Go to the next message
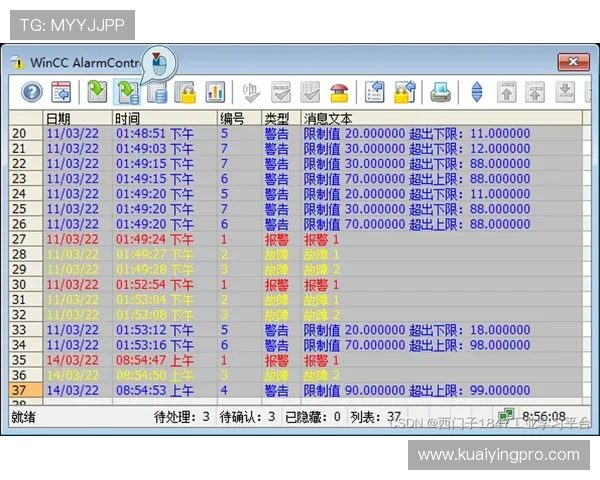The height and width of the screenshot is (480, 600). click(565, 92)
